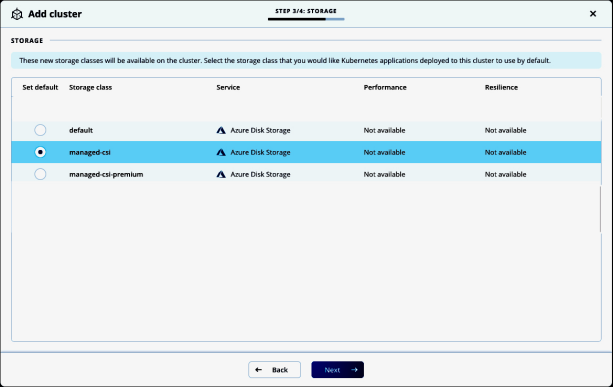
Task: Click Azure icon in managed-csi row
Action: 221,152
